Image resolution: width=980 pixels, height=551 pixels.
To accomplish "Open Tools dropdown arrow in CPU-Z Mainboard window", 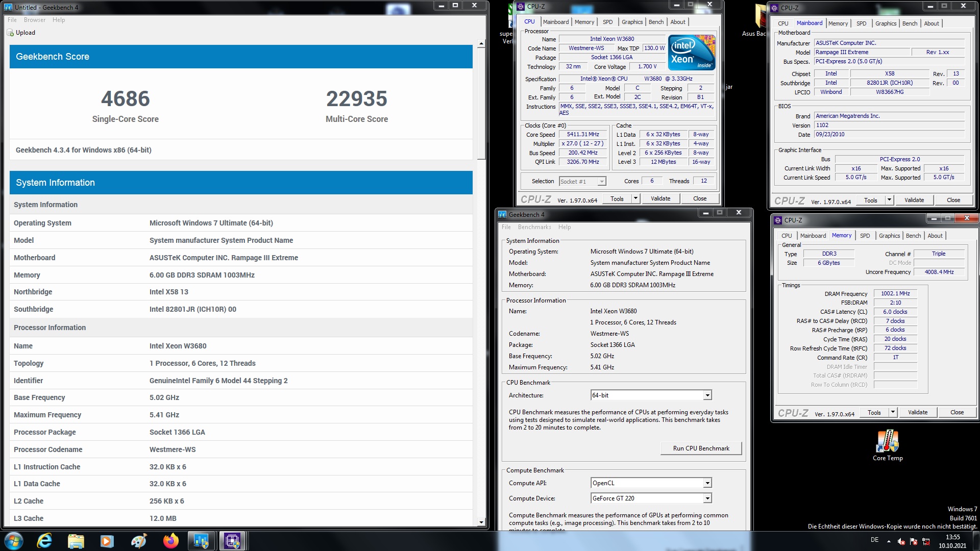I will pos(889,201).
